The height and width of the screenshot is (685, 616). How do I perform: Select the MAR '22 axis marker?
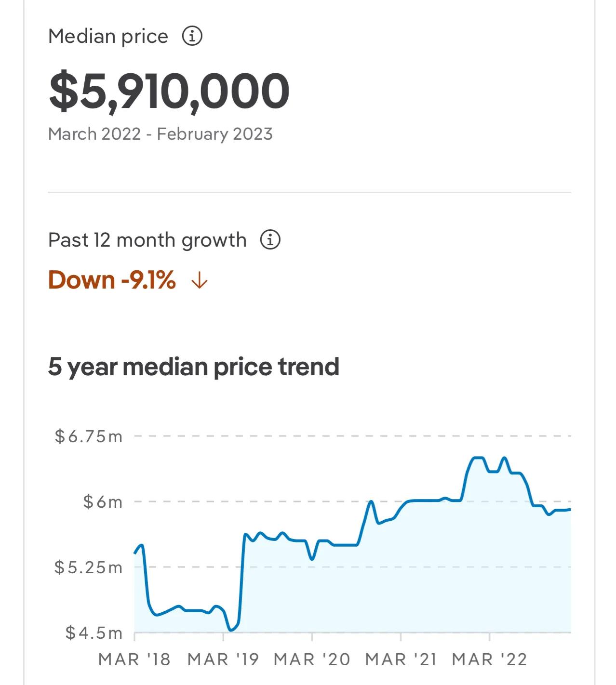[490, 659]
